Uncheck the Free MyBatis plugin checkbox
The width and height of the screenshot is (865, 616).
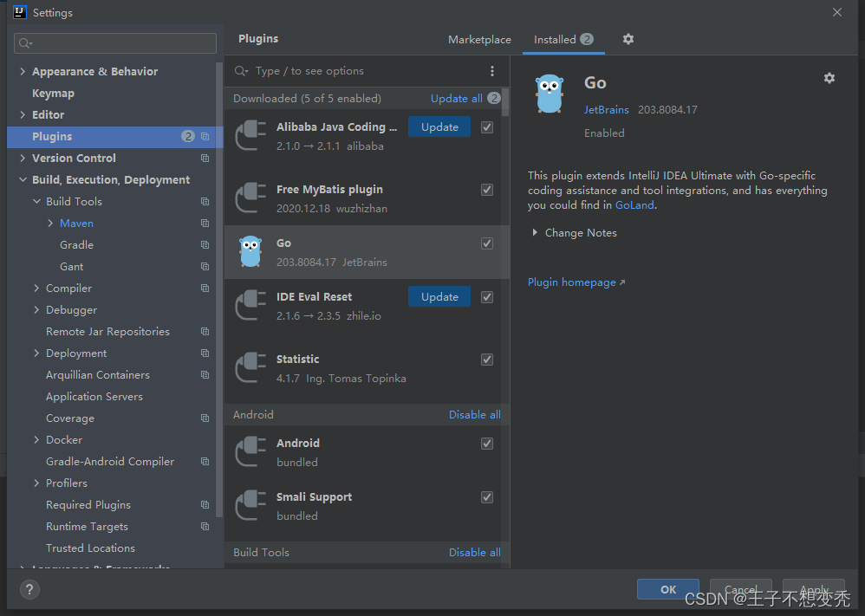487,190
